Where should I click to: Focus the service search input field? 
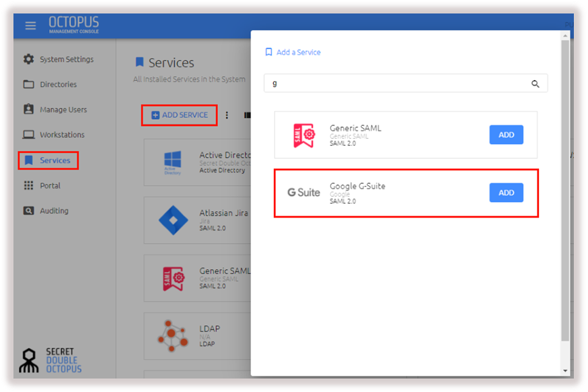[x=406, y=84]
